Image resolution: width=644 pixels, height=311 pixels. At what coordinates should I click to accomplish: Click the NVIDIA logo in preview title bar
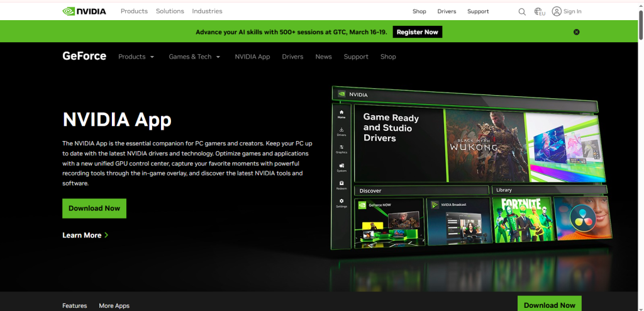coord(341,94)
